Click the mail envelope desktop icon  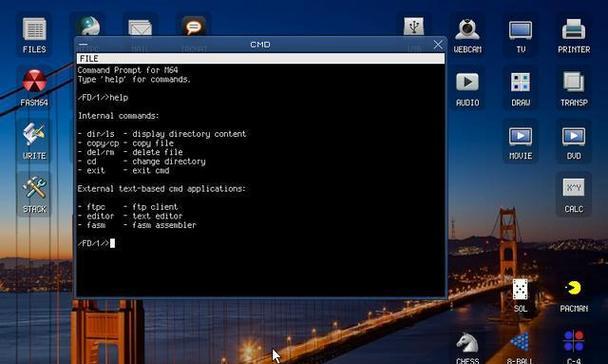coord(140,27)
